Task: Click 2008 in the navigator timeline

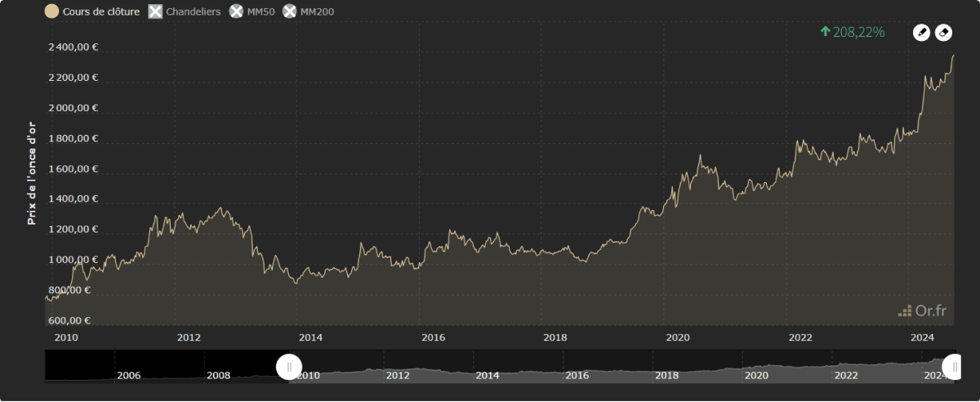Action: click(x=219, y=375)
